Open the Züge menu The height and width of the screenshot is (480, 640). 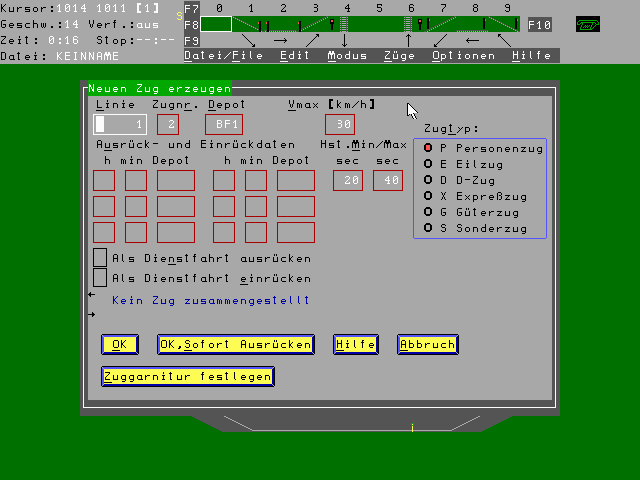[399, 56]
